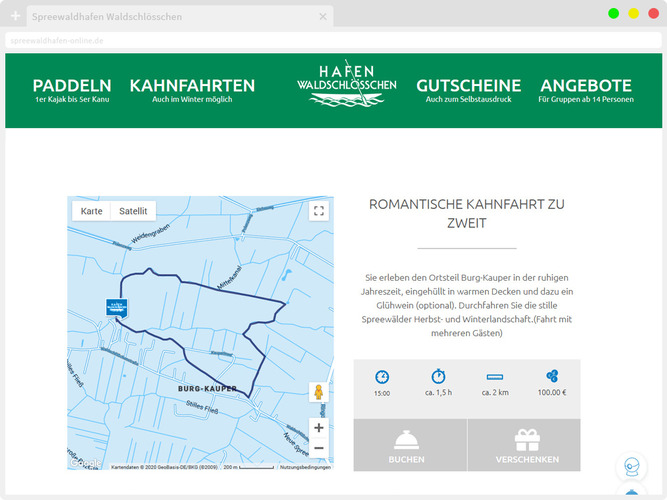Click the clock icon above 15:00

pyautogui.click(x=382, y=377)
